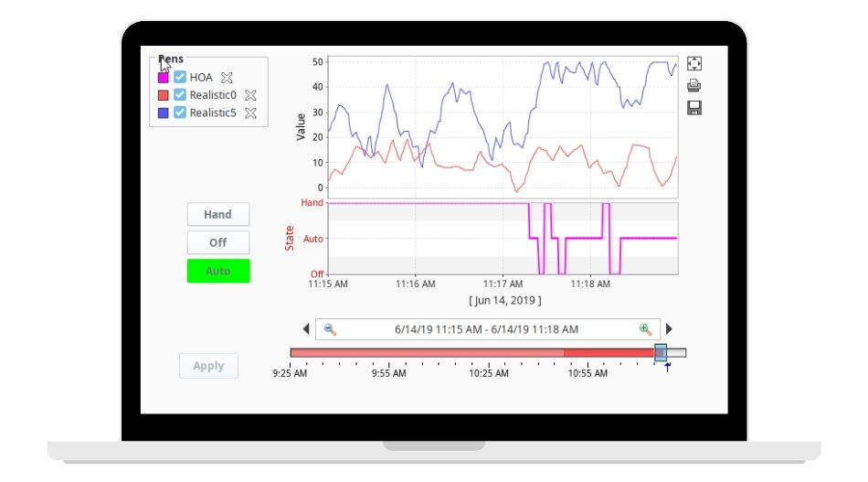868x482 pixels.
Task: Click the maximize chart icon
Action: tap(694, 63)
